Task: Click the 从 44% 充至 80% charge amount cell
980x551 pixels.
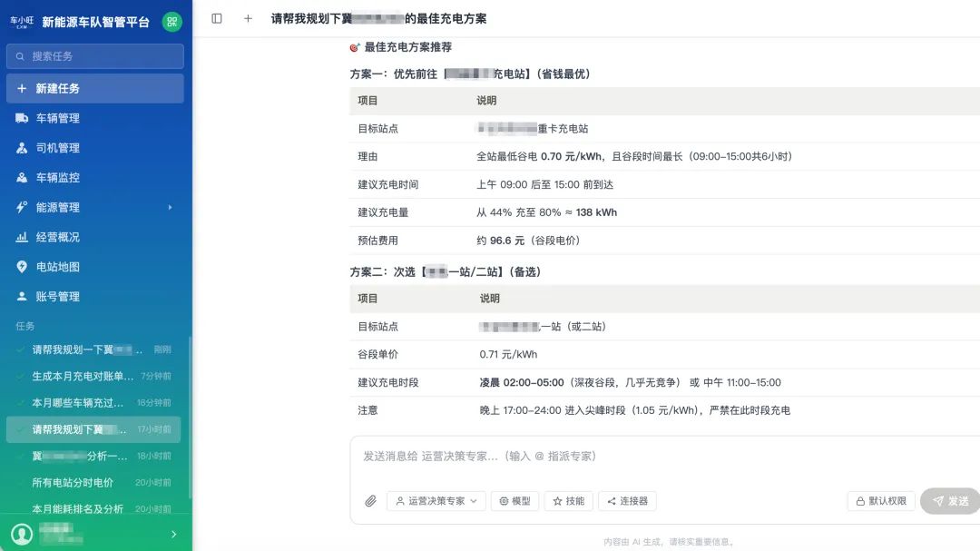Action: 546,212
